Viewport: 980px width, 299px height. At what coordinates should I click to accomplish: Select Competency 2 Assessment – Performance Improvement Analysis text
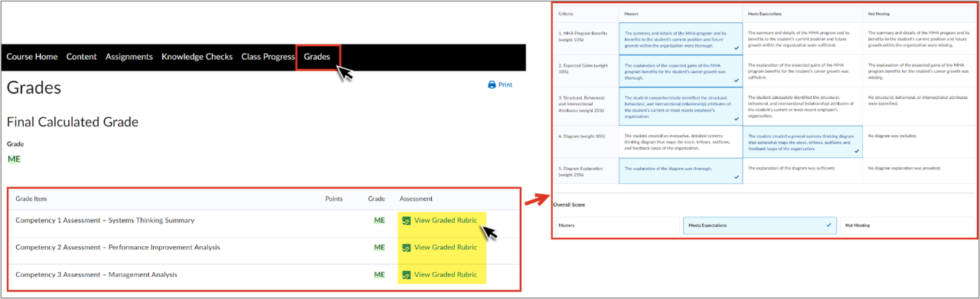click(118, 248)
